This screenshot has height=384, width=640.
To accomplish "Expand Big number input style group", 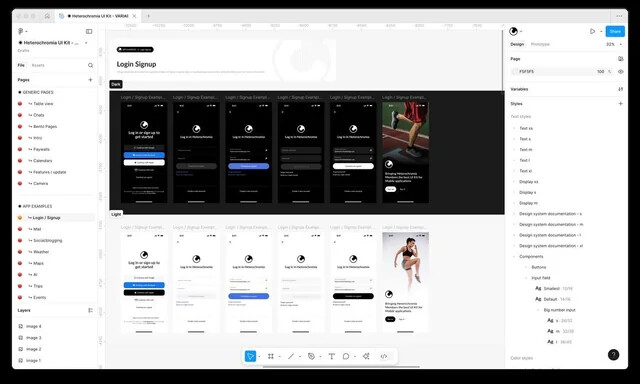I will (538, 310).
